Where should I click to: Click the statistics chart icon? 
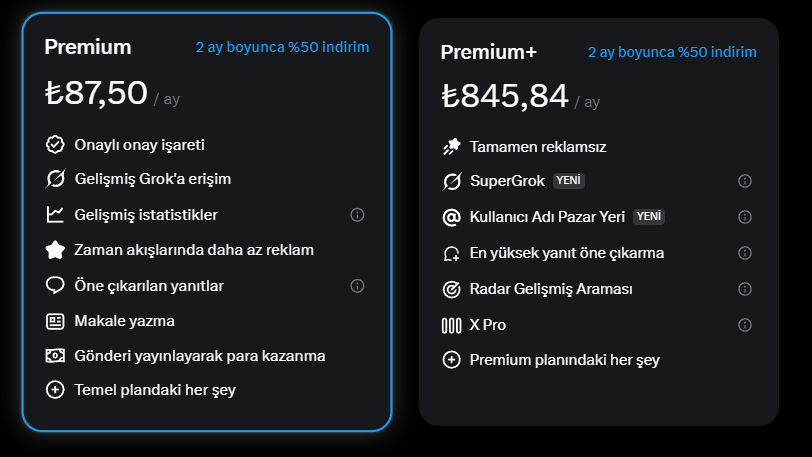[x=55, y=215]
